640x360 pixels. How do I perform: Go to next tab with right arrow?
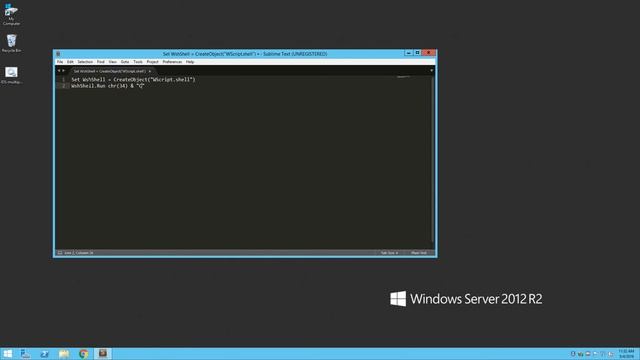tap(63, 71)
